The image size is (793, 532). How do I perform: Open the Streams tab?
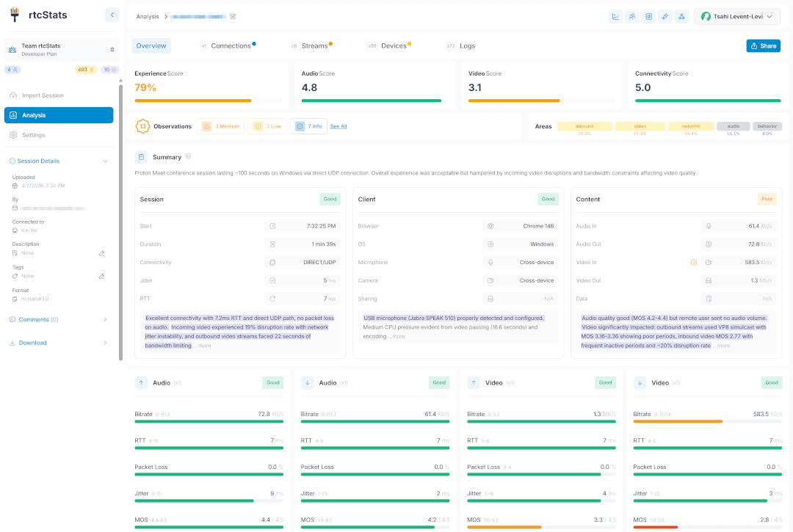[x=314, y=45]
